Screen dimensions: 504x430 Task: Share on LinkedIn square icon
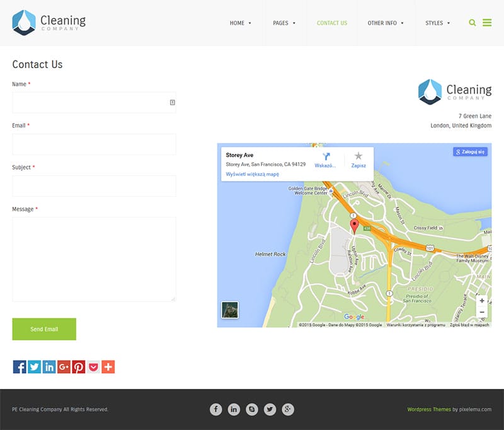pyautogui.click(x=49, y=367)
